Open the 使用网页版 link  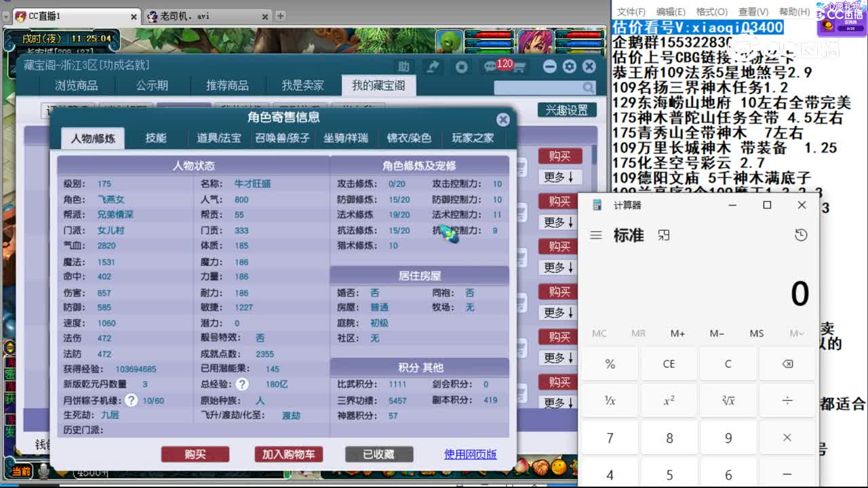pos(471,454)
